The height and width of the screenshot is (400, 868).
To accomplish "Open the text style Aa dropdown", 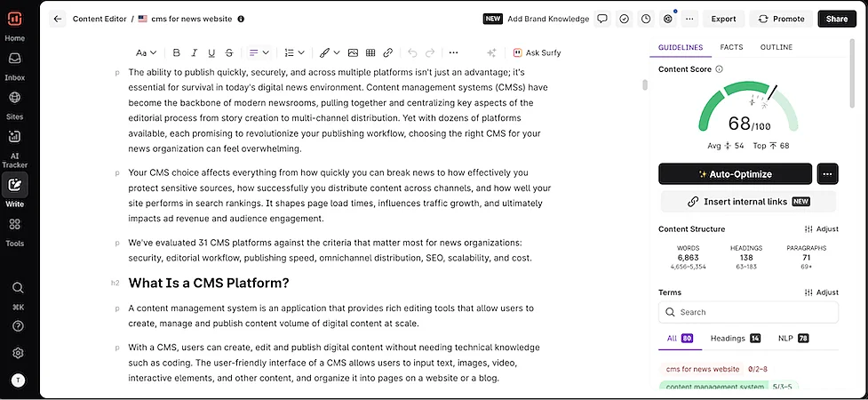I will coord(147,52).
